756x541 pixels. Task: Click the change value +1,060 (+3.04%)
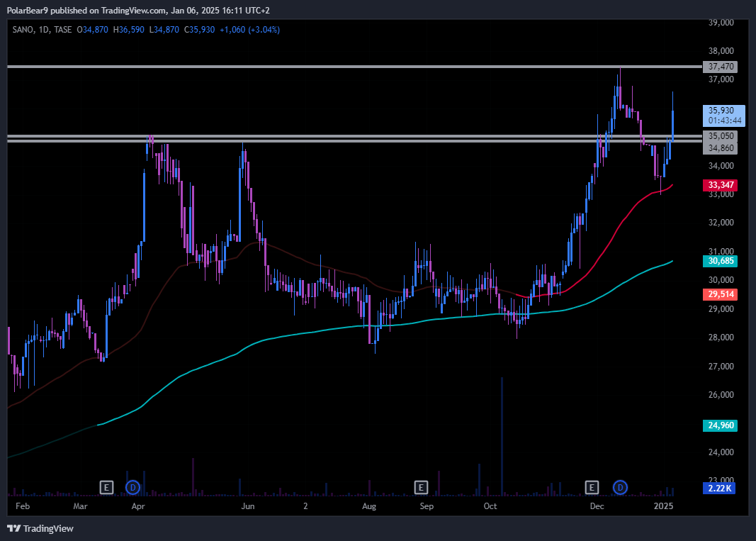[249, 30]
